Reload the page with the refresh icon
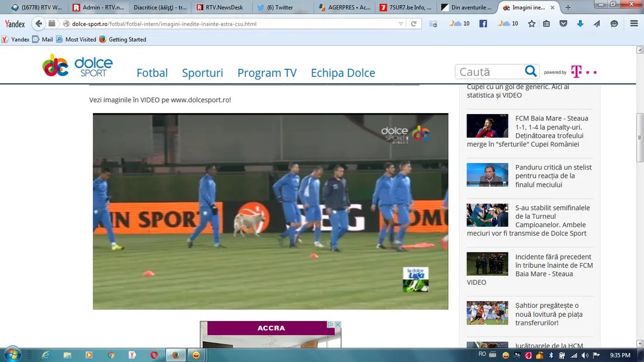This screenshot has height=362, width=644. (414, 24)
